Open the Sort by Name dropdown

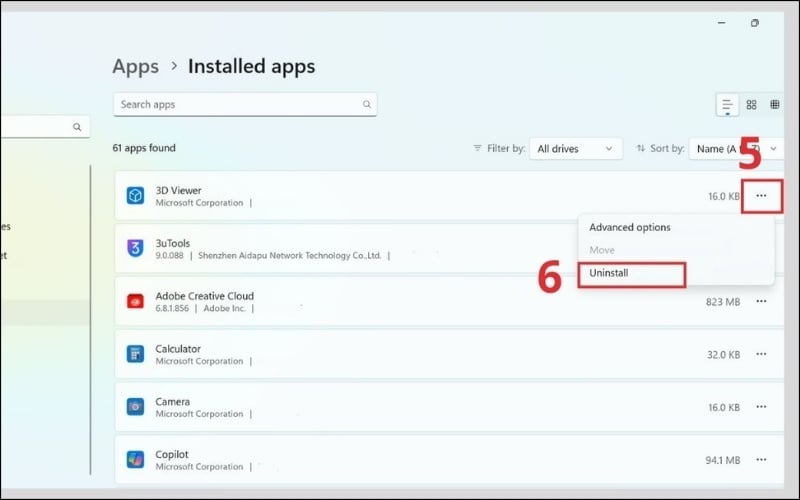736,149
